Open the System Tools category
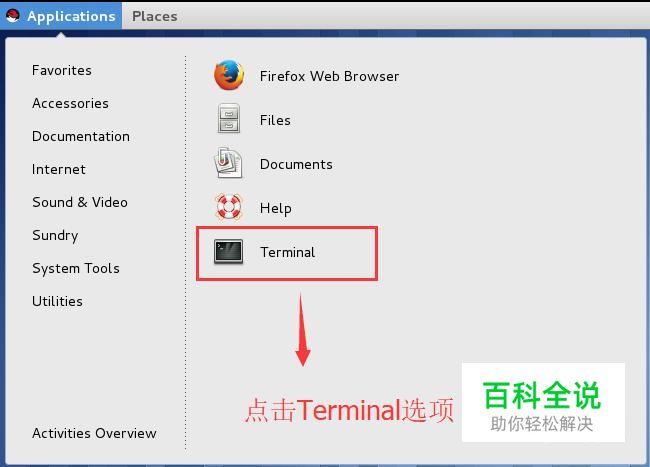Viewport: 650px width, 467px height. click(x=76, y=269)
